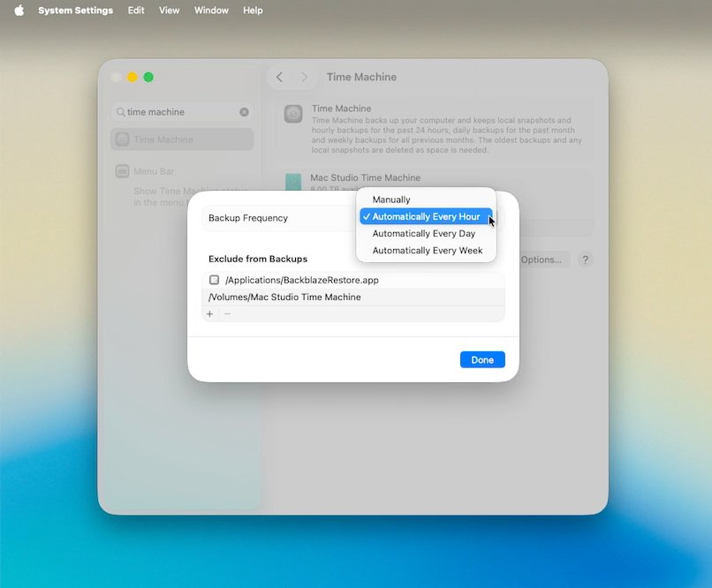712x588 pixels.
Task: Click the yellow minimize window button
Action: (x=133, y=77)
